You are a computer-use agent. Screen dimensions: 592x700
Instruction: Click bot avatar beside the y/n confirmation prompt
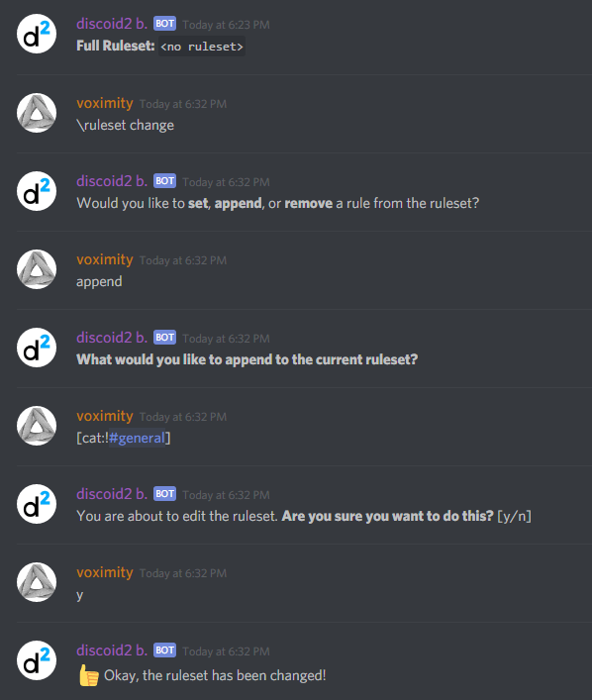(37, 504)
